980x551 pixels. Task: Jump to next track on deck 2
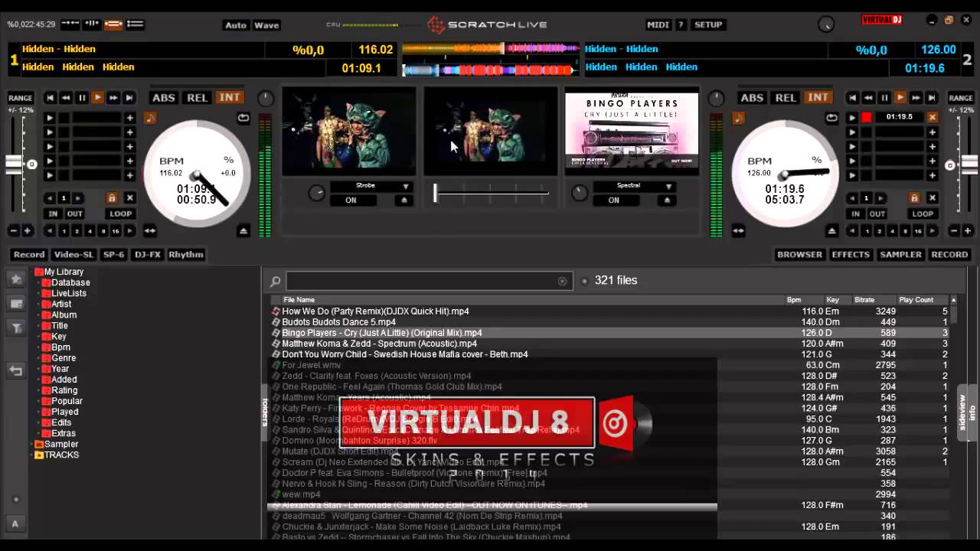[932, 98]
